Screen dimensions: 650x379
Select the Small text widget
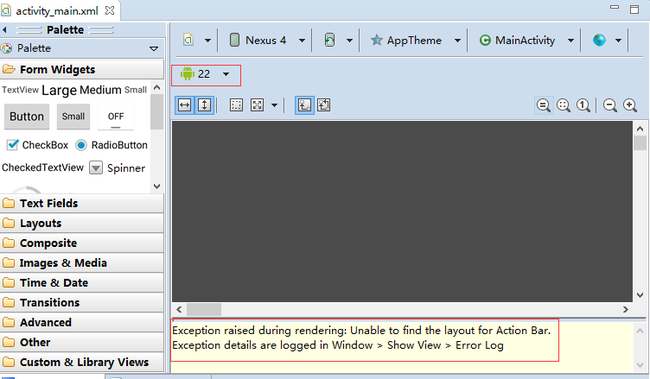click(x=136, y=90)
